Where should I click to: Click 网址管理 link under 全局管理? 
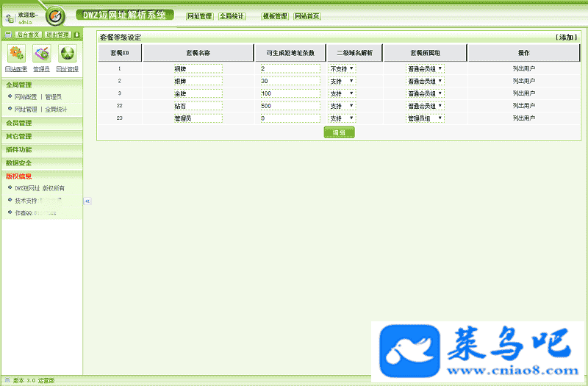(26, 109)
